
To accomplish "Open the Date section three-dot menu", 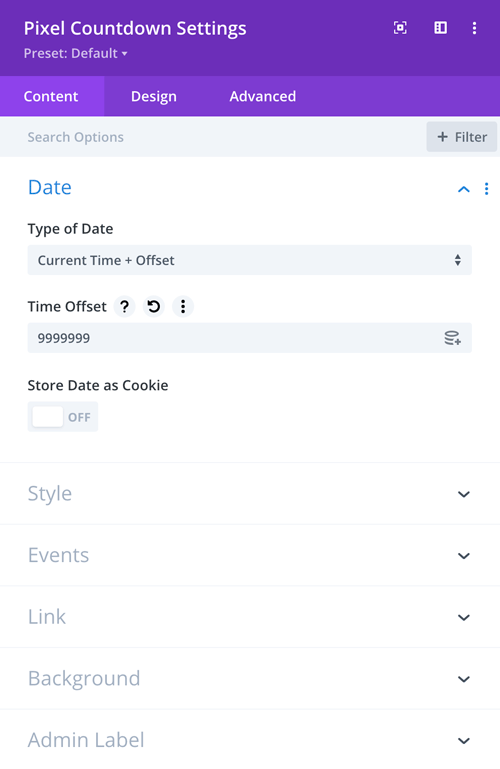I will click(486, 189).
